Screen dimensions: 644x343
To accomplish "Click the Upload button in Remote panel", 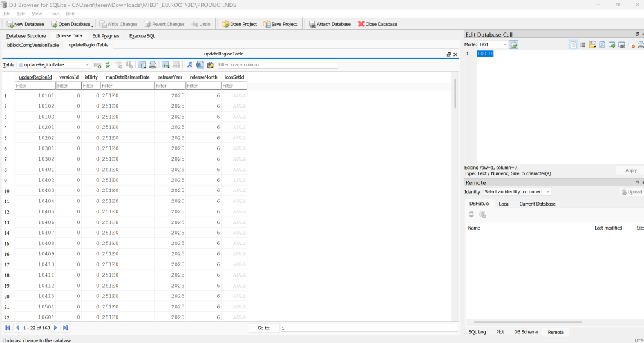I will point(632,191).
